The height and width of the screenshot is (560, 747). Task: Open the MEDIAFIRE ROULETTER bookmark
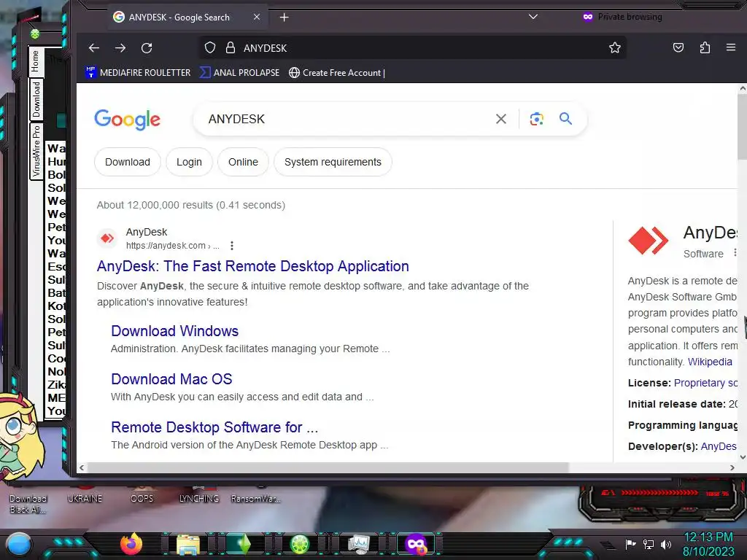[138, 73]
